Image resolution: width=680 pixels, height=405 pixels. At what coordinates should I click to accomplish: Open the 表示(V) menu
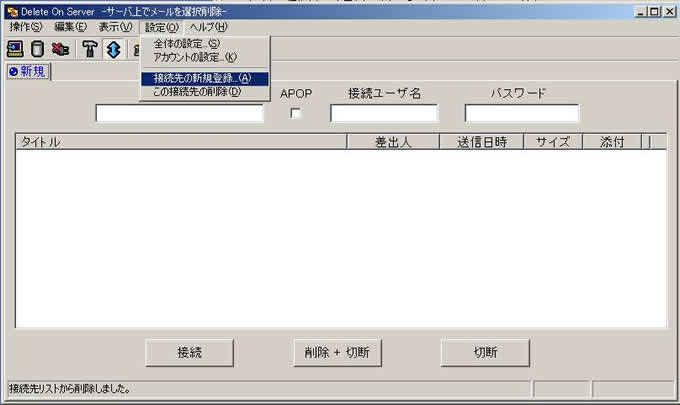(115, 27)
